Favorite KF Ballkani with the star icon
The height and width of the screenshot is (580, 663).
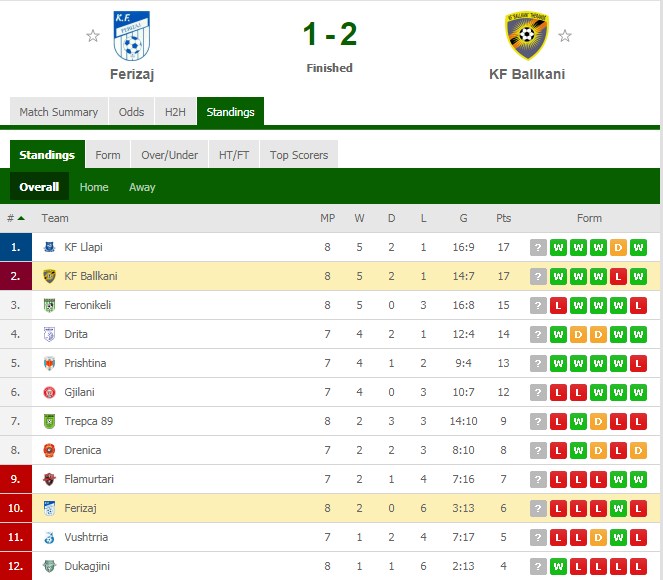click(564, 36)
